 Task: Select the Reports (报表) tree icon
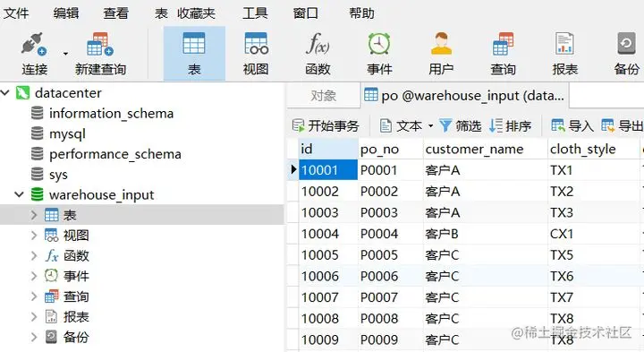pyautogui.click(x=51, y=316)
